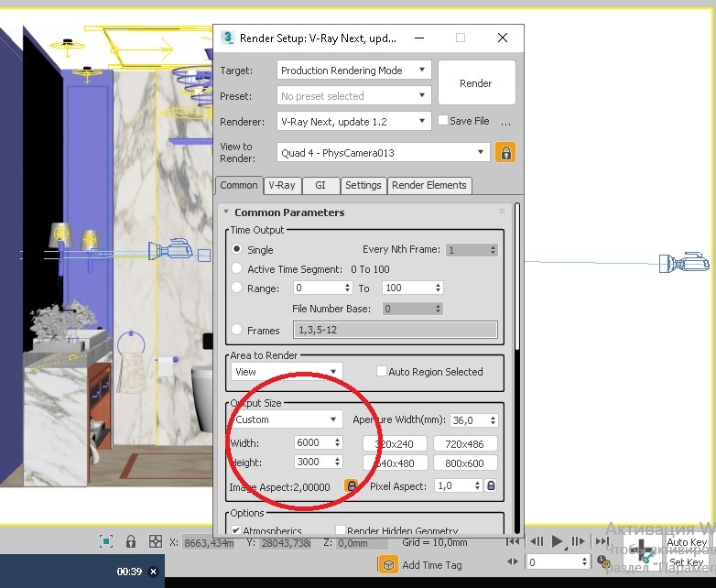Step to next frame
This screenshot has width=716, height=588.
coord(578,541)
